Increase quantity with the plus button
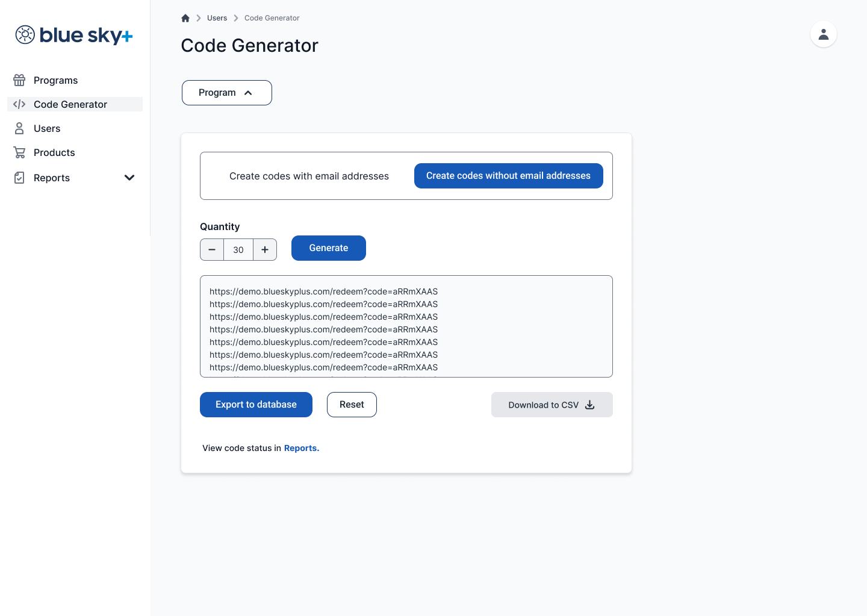Image resolution: width=867 pixels, height=616 pixels. (x=265, y=249)
